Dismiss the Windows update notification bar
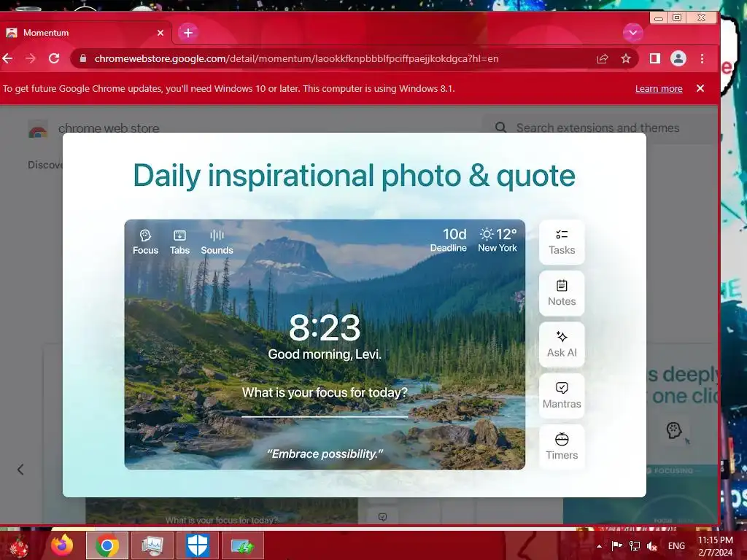747x560 pixels. 700,88
